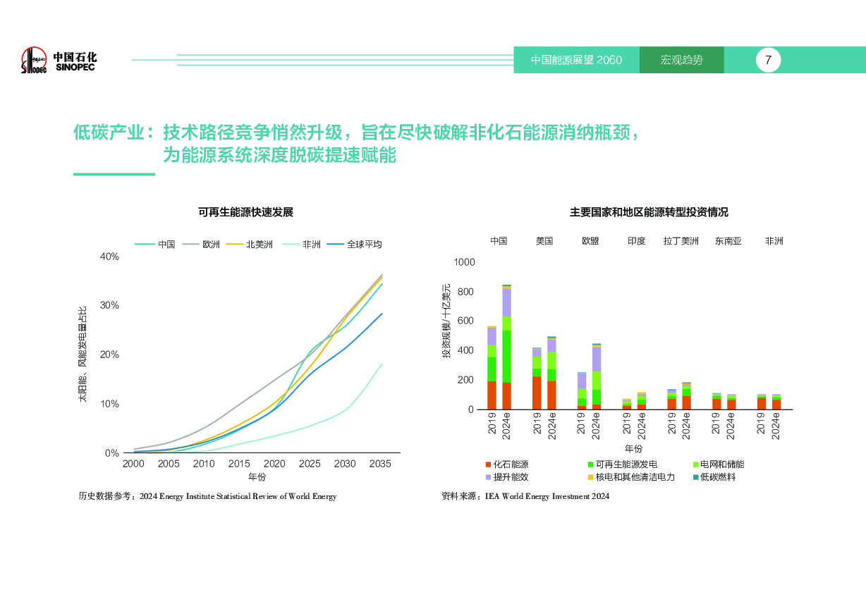Click the 2024 Energy Institute Statistical Review source note
Screen dimensions: 866x616
pos(238,496)
